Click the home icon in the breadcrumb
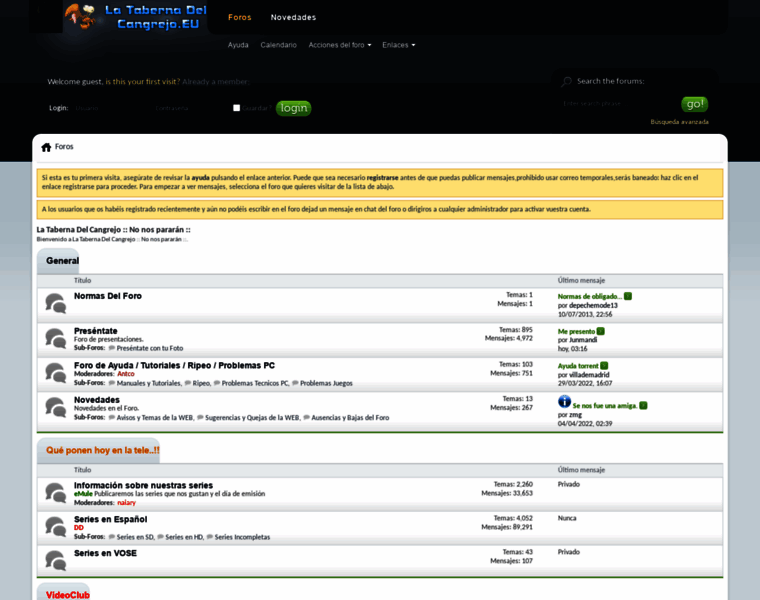 tap(46, 147)
